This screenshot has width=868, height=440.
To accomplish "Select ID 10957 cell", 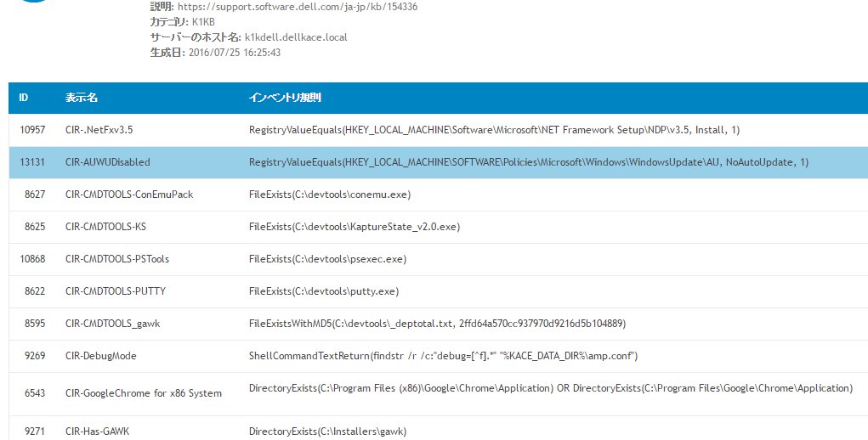I will (x=32, y=130).
